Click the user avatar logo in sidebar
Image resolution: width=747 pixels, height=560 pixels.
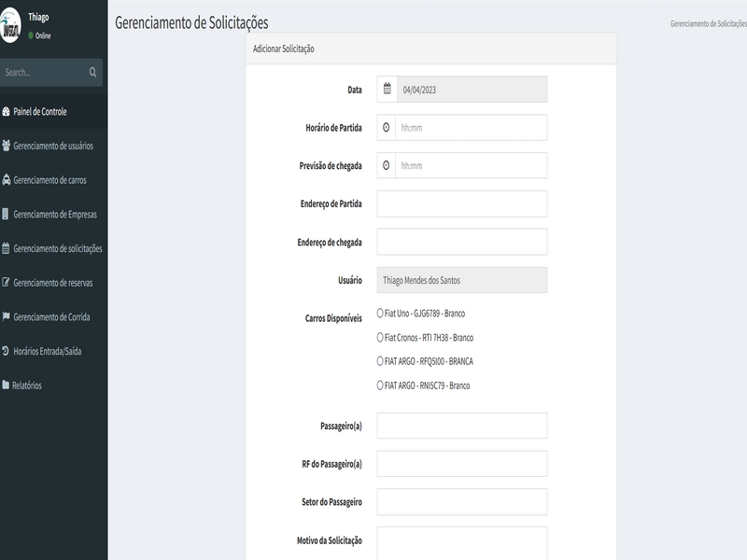tap(11, 26)
